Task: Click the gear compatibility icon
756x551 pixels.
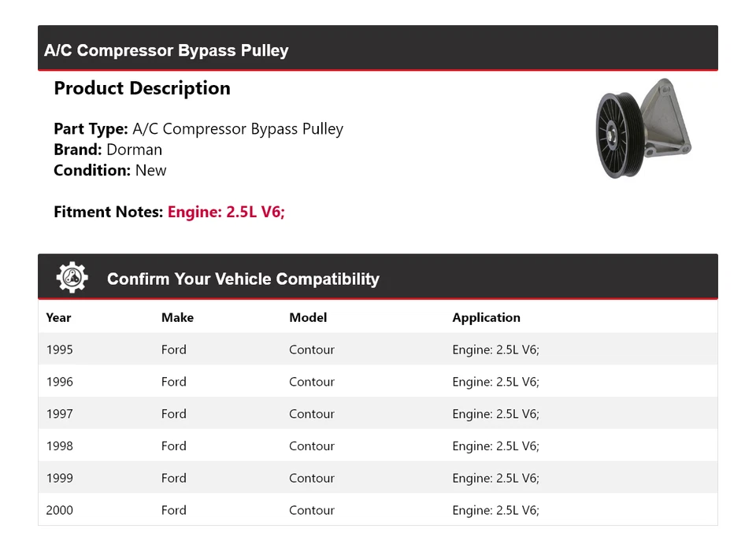Action: (72, 278)
